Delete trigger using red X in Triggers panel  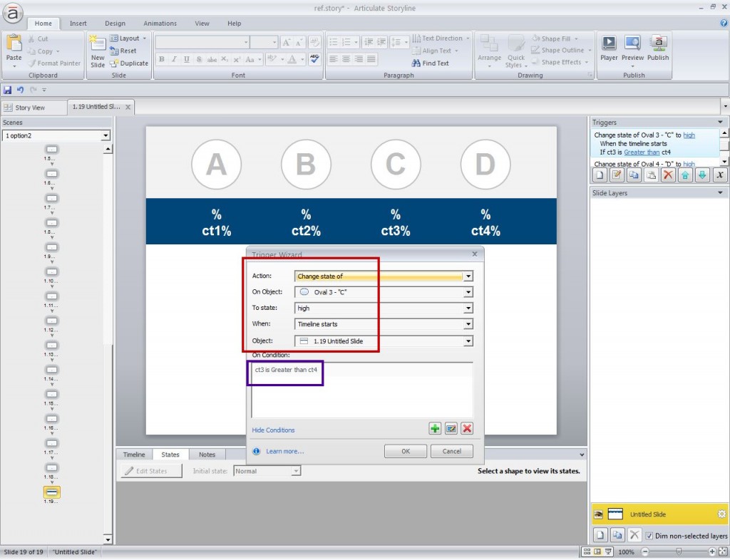pyautogui.click(x=667, y=175)
